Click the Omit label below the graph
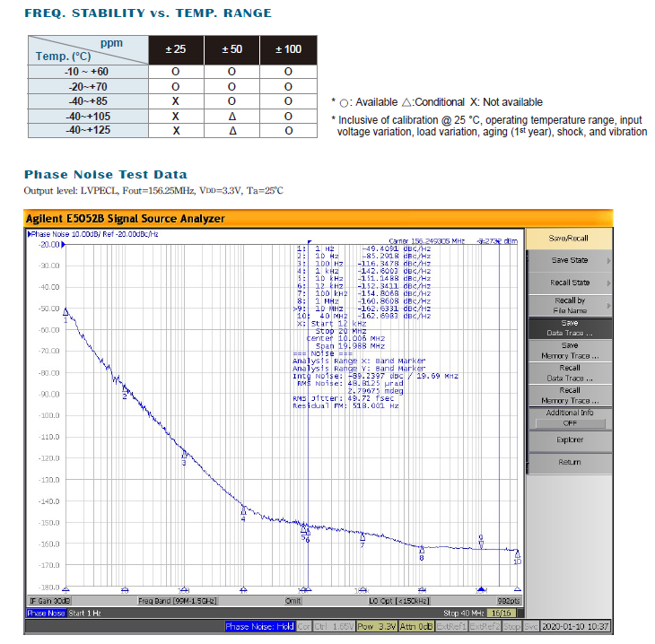655x644 pixels. click(293, 601)
